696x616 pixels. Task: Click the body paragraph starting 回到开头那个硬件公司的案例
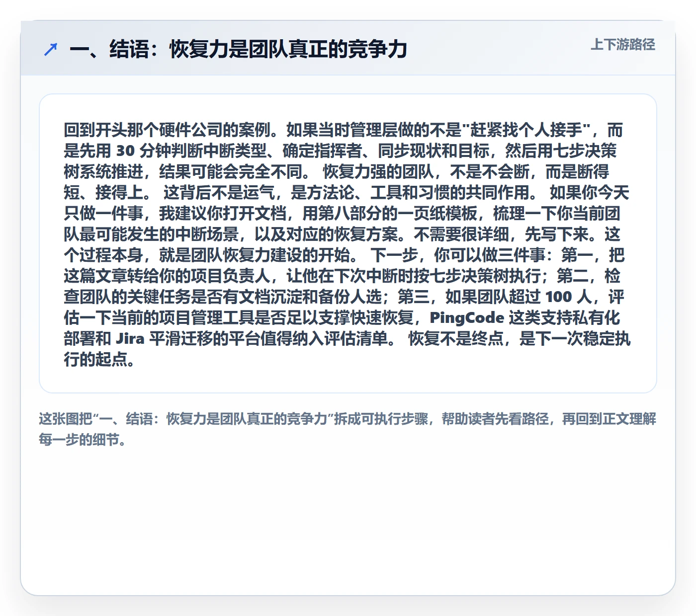click(x=348, y=244)
